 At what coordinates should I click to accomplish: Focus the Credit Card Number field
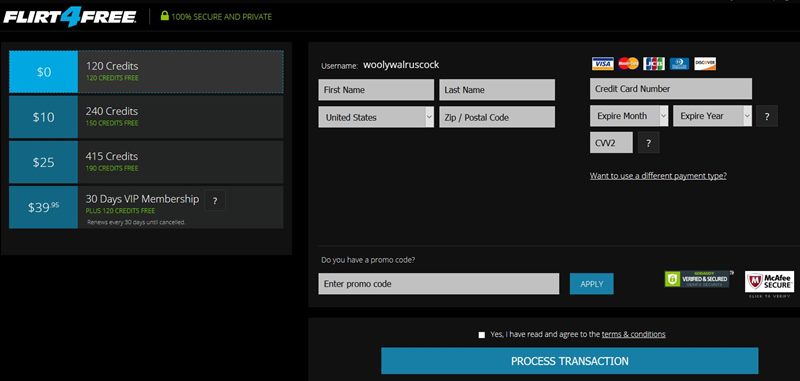pyautogui.click(x=671, y=89)
